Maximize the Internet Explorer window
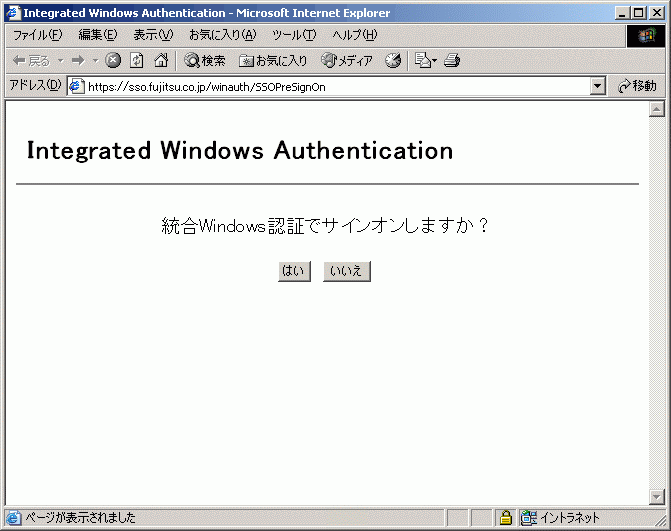 [x=638, y=13]
